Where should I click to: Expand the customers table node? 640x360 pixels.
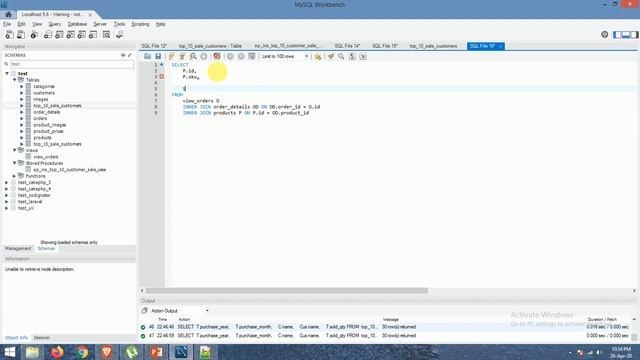(22, 93)
